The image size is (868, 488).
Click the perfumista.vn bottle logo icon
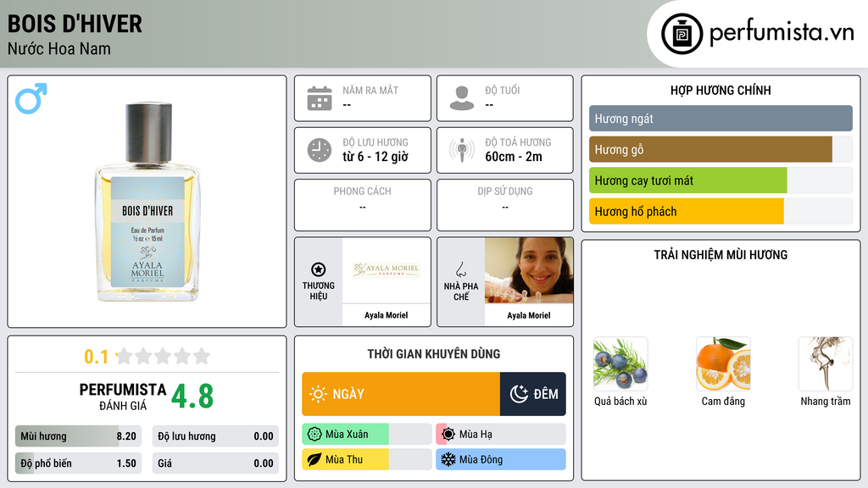coord(682,34)
